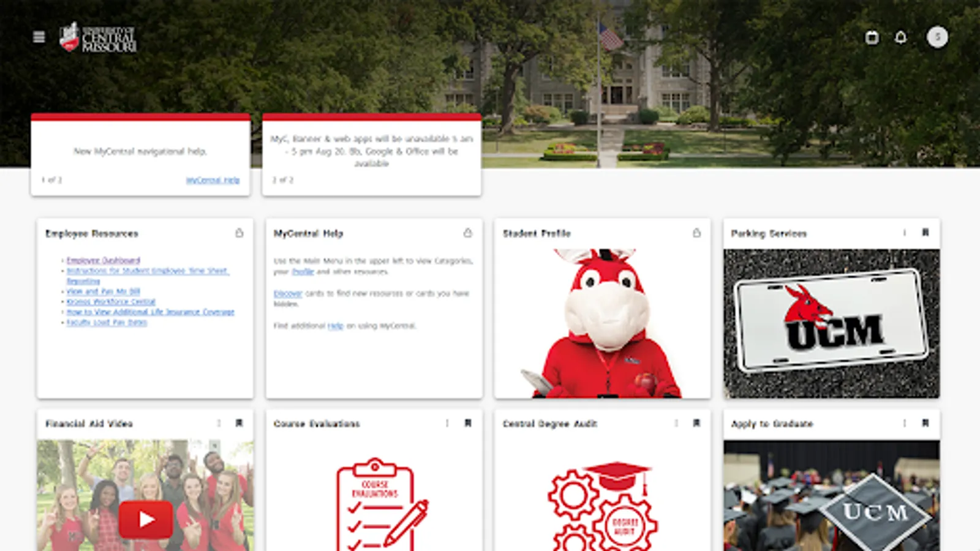The height and width of the screenshot is (551, 980).
Task: Click the Discover link in MyCentral Help
Action: [288, 293]
